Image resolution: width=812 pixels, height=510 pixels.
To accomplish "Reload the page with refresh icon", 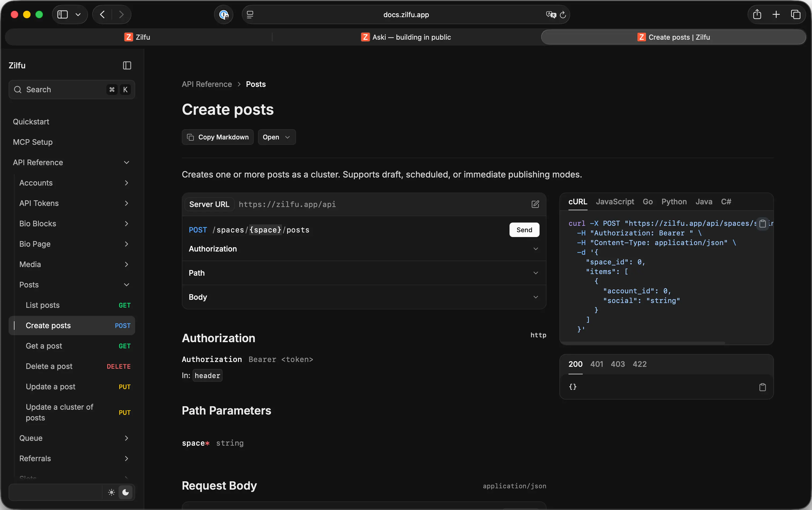I will coord(563,14).
